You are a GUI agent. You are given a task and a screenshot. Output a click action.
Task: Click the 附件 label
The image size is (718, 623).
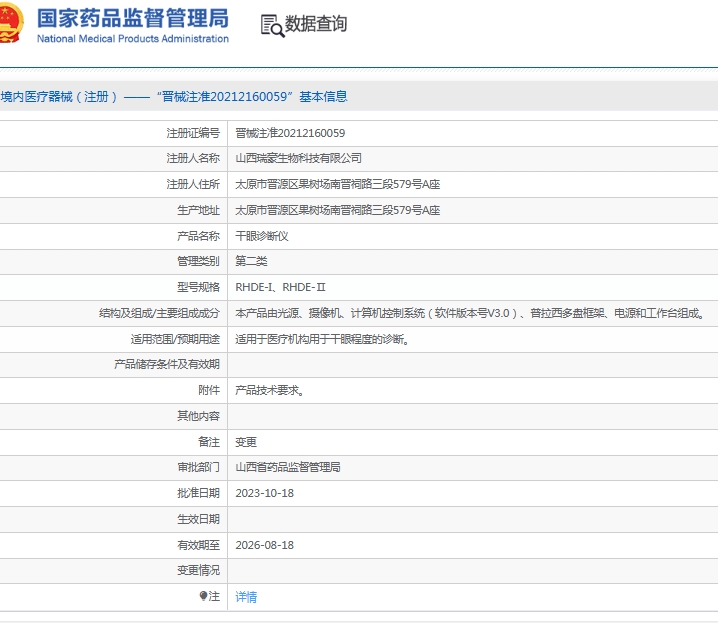[209, 390]
